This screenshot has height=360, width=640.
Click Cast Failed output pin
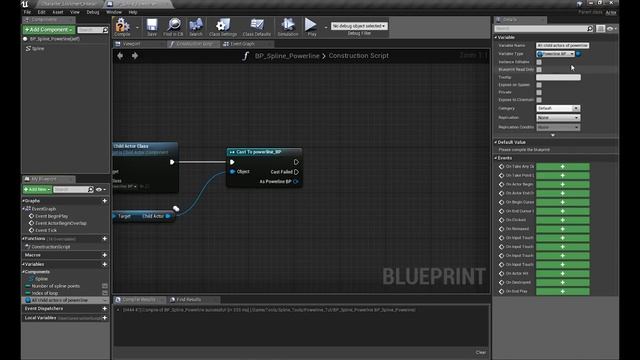pos(296,172)
